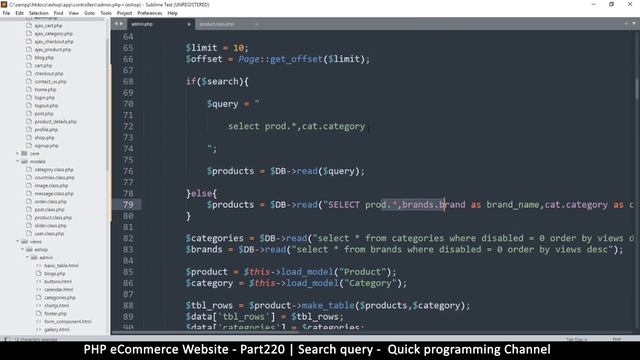The width and height of the screenshot is (640, 360).
Task: Open product.class.php from the sidebar
Action: point(53,218)
